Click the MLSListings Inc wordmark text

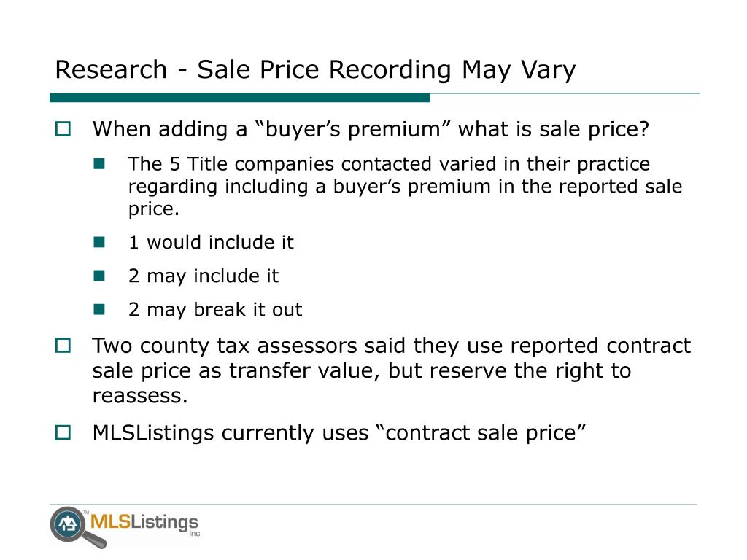coord(145,524)
